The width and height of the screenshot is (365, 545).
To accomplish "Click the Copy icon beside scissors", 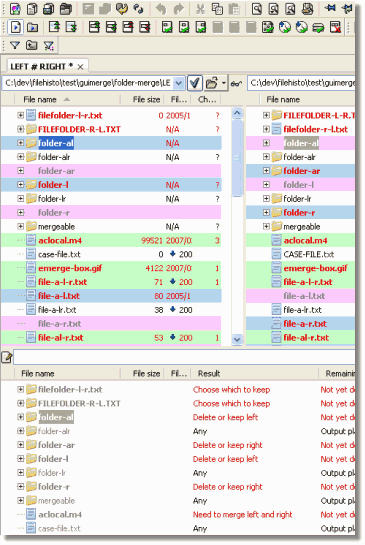I will [x=217, y=9].
